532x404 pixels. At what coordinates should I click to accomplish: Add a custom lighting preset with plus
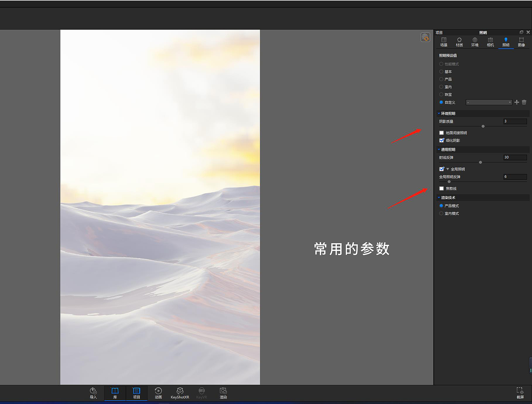point(516,102)
